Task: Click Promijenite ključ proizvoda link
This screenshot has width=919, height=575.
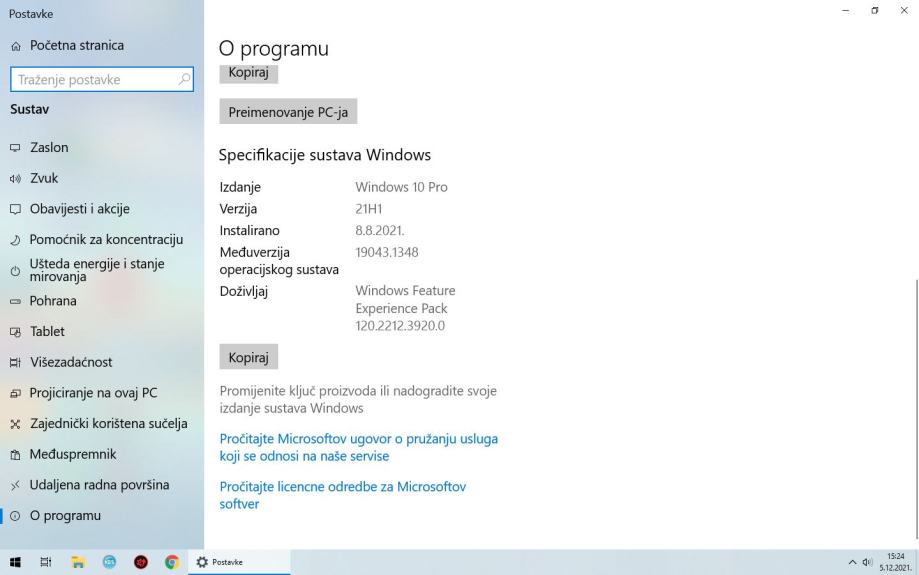Action: coord(358,400)
